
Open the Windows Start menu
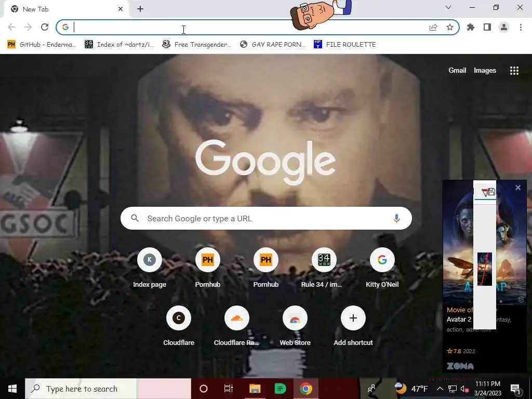(12, 389)
